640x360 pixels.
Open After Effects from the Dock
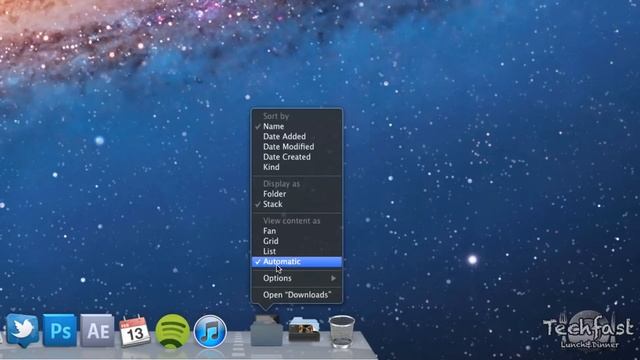click(97, 331)
